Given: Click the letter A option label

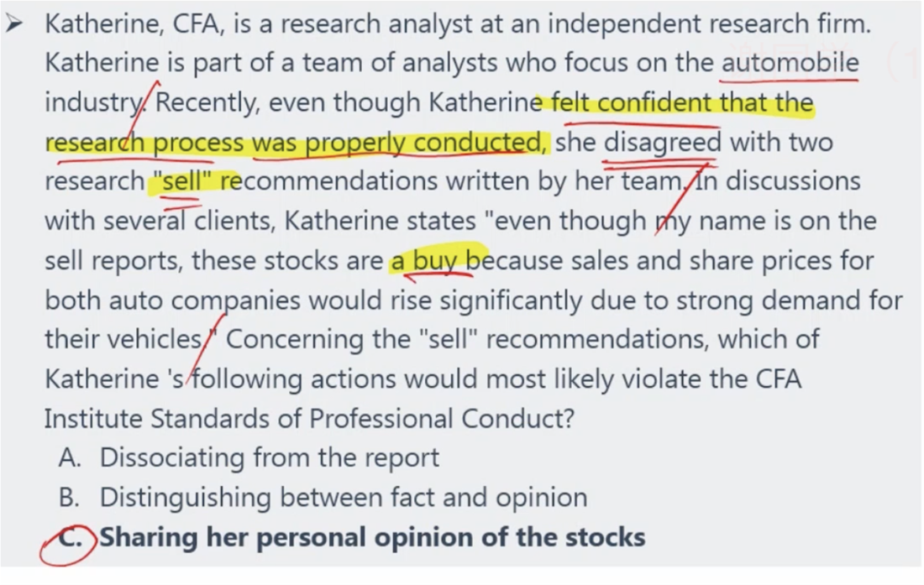Looking at the screenshot, I should coord(70,457).
